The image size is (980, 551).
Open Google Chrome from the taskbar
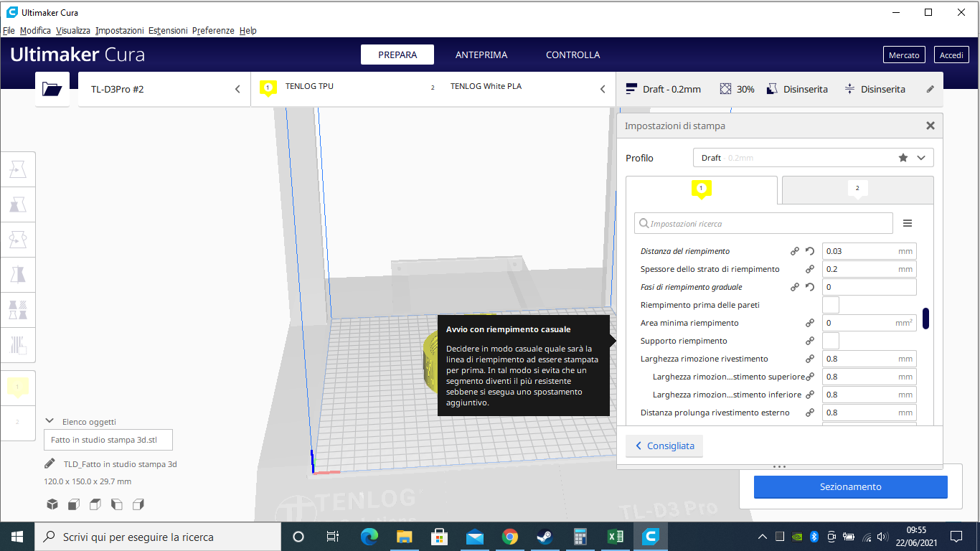(510, 537)
